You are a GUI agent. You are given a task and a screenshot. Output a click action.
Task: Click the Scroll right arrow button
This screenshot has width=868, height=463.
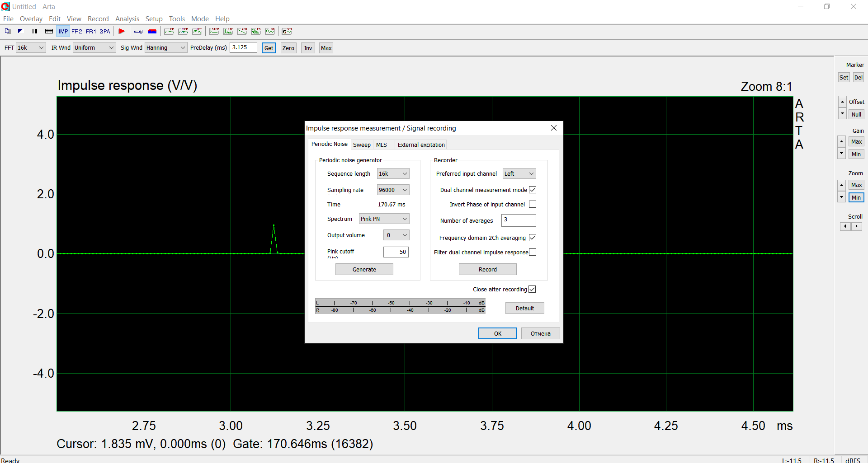[x=857, y=226]
